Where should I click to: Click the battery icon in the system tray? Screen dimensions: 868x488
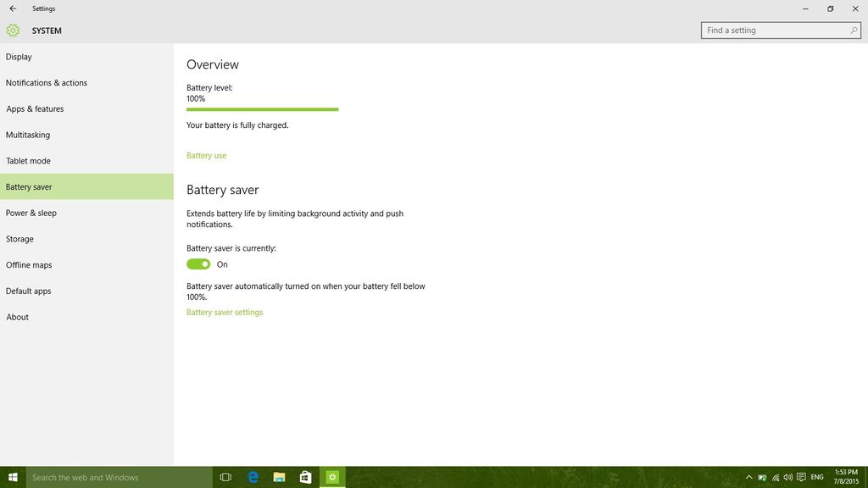coord(761,477)
